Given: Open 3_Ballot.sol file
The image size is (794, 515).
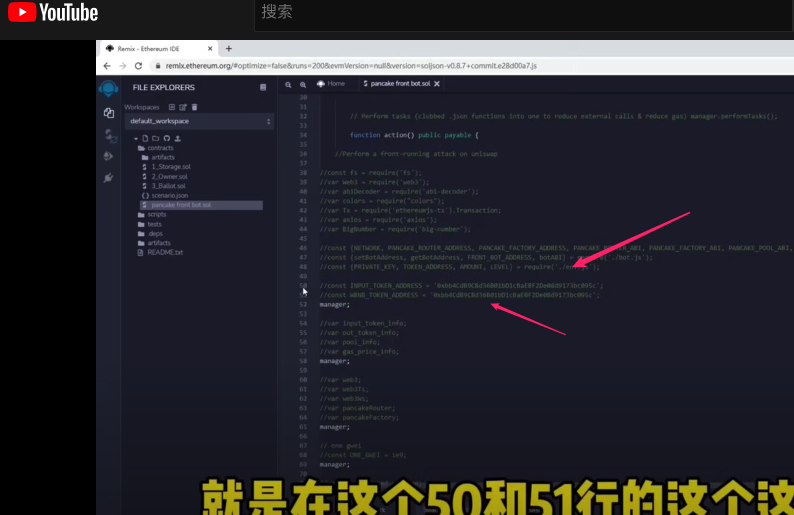Looking at the screenshot, I should click(x=164, y=186).
